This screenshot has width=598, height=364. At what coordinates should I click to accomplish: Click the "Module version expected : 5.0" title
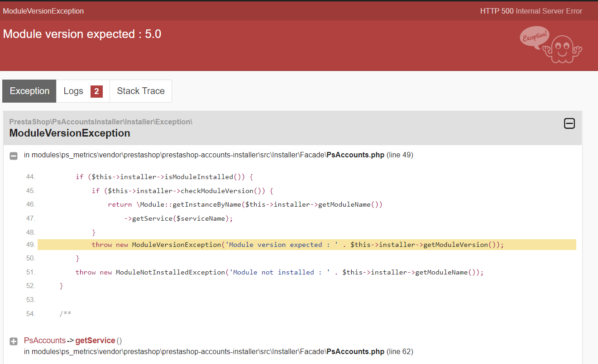point(82,34)
